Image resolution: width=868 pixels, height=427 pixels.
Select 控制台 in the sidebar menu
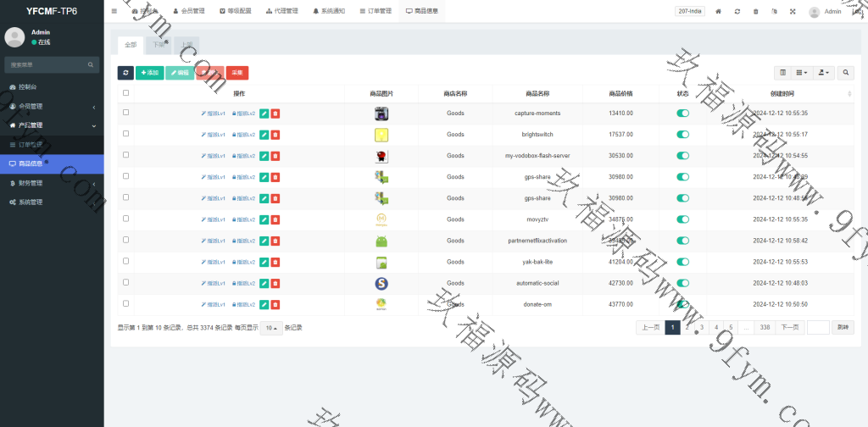point(27,87)
